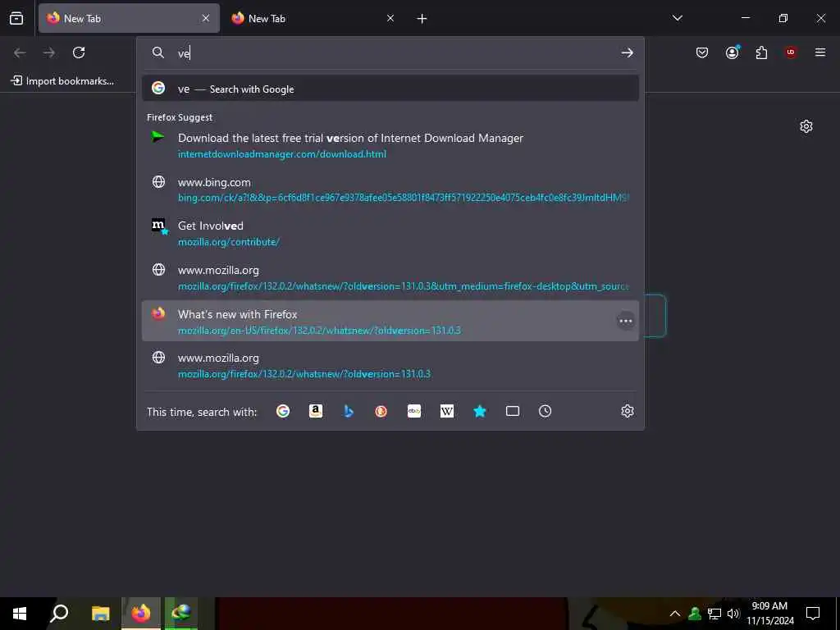Search this time with Bing
This screenshot has height=630, width=840.
pos(349,411)
